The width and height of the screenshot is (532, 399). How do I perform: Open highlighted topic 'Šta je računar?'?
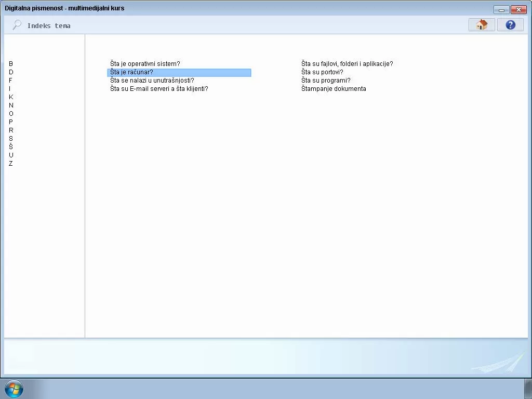(x=179, y=72)
